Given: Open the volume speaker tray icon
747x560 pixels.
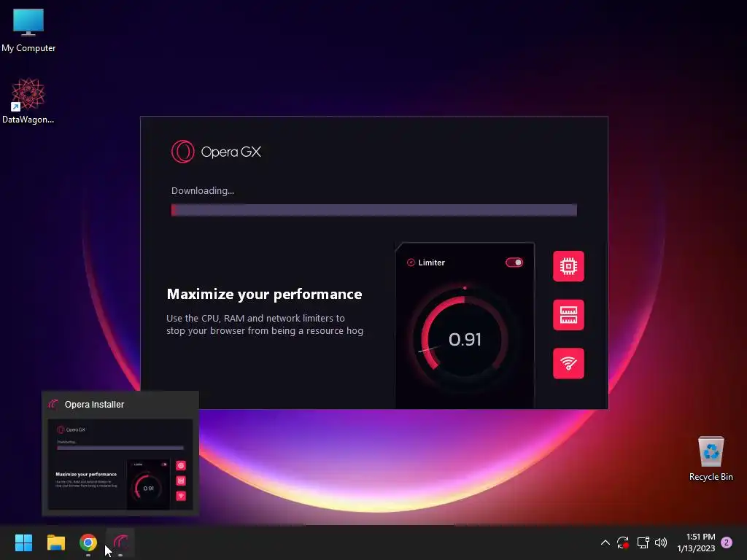Looking at the screenshot, I should coord(661,542).
